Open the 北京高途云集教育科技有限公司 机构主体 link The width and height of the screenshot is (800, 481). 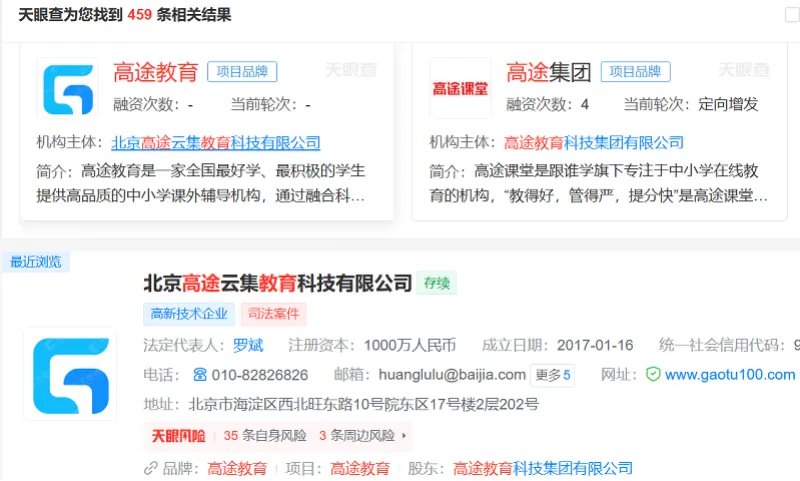pos(215,142)
